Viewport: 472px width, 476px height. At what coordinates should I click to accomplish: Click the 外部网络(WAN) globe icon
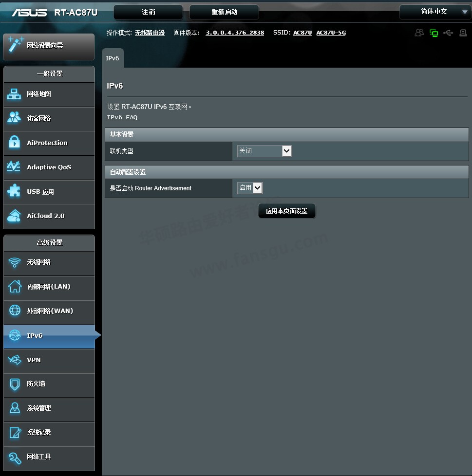[15, 310]
